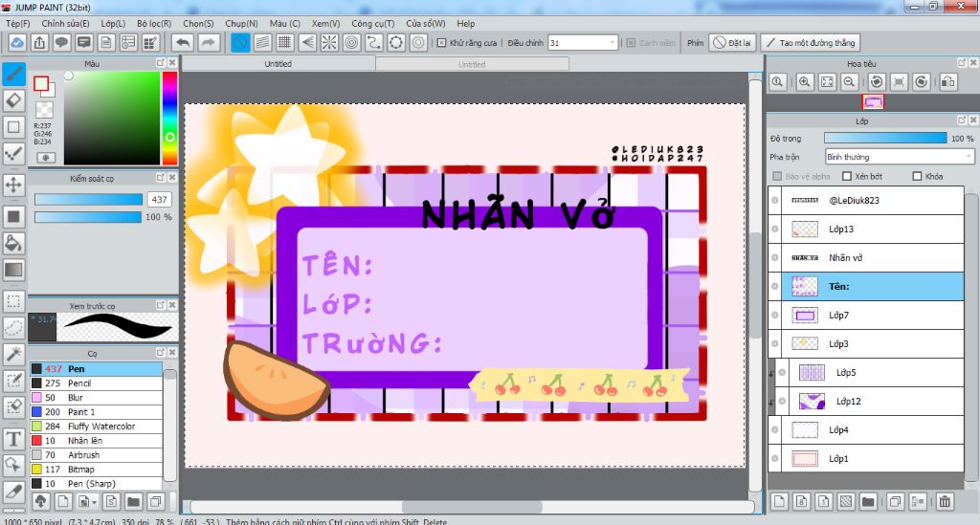Select the Eraser tool

point(13,100)
